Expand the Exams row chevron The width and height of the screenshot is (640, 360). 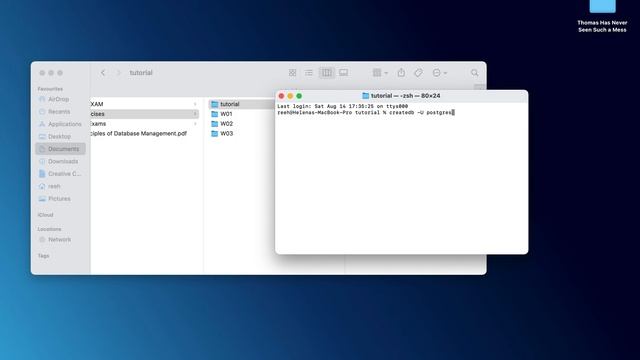pyautogui.click(x=195, y=124)
